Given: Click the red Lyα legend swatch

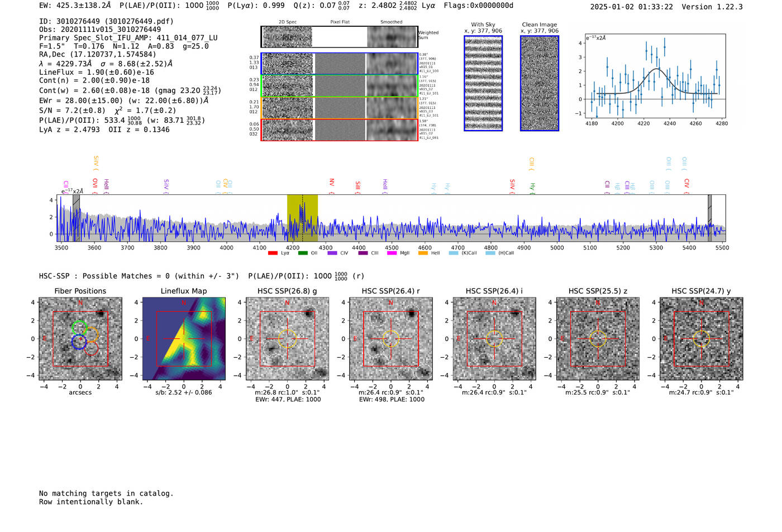Looking at the screenshot, I should [x=273, y=253].
